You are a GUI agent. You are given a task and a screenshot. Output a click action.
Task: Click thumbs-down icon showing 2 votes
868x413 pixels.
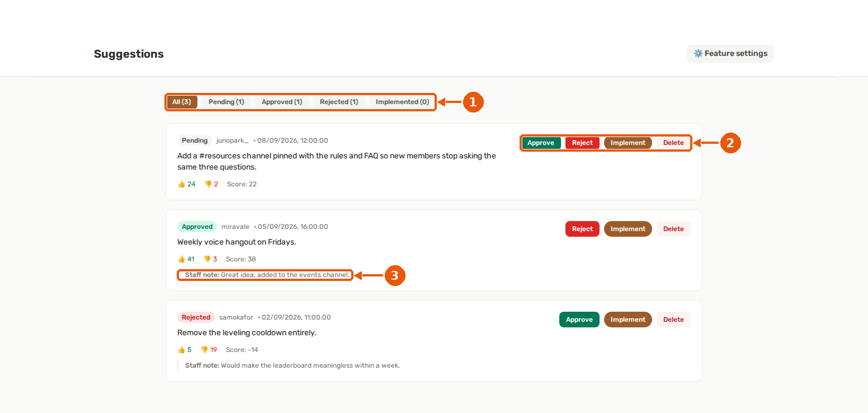[x=208, y=184]
